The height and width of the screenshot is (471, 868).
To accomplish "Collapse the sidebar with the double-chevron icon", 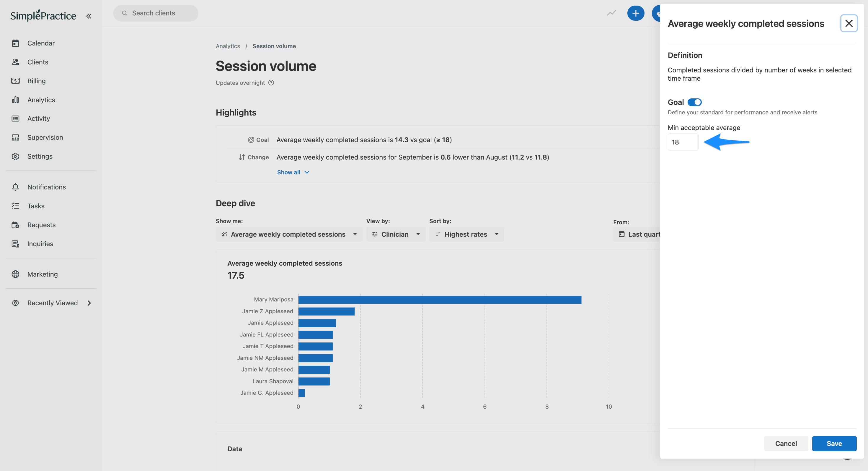I will point(89,16).
